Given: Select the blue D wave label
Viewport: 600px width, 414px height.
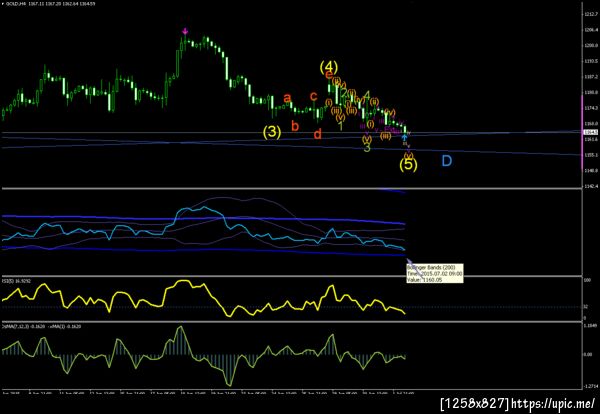Looking at the screenshot, I should 447,161.
